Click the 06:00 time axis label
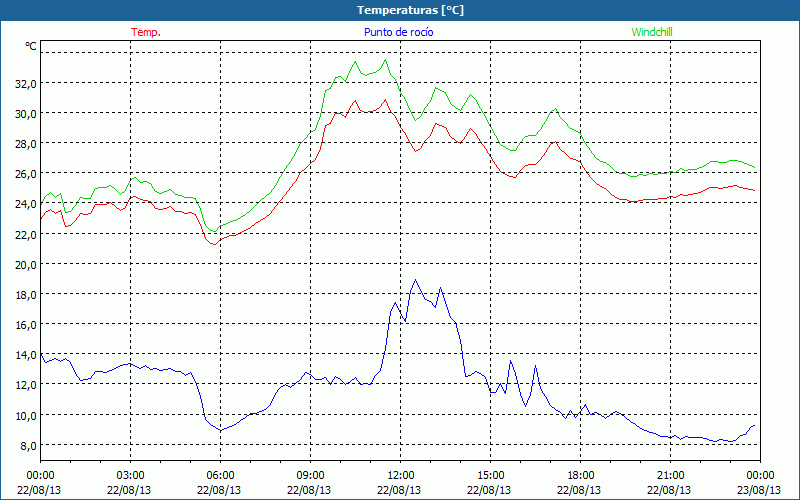Screen dimensions: 800x500 coord(220,475)
